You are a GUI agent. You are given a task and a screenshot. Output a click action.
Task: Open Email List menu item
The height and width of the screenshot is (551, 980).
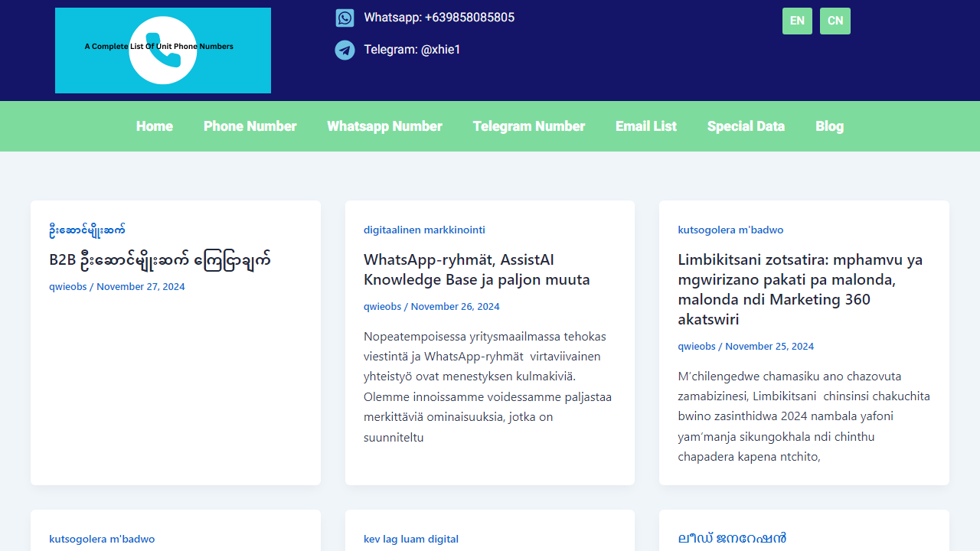tap(646, 126)
